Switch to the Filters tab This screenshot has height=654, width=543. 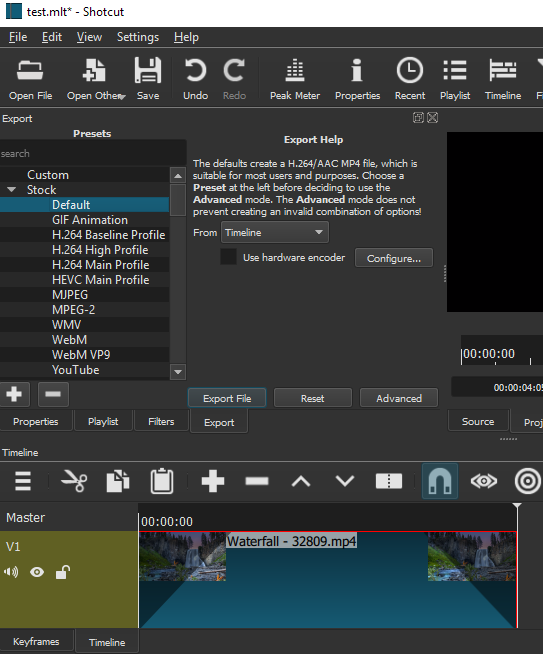[x=161, y=422]
